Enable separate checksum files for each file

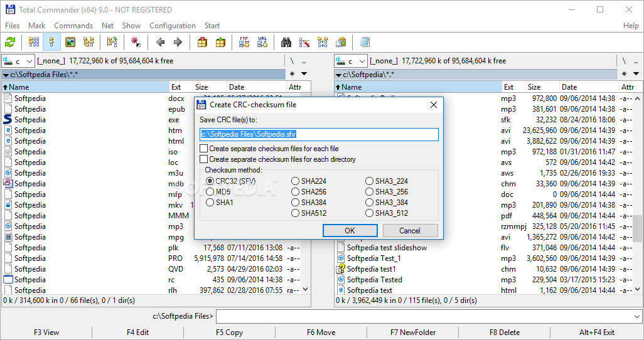click(x=269, y=149)
